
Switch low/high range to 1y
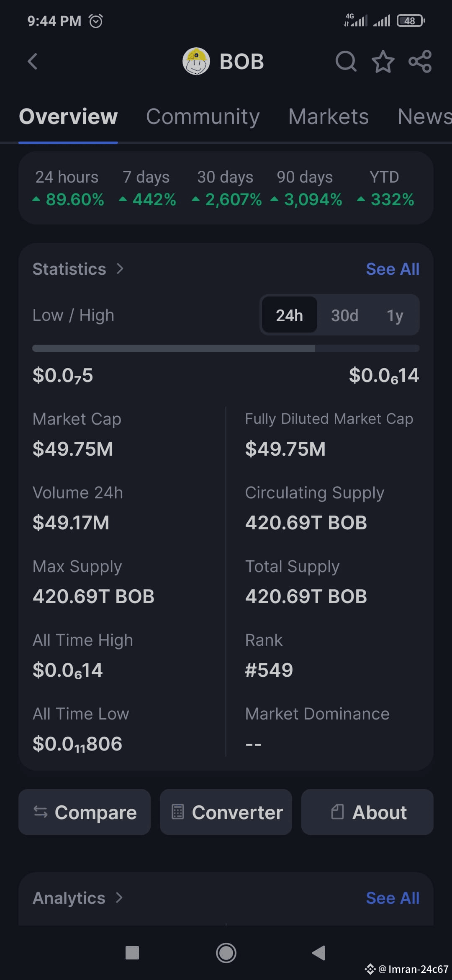pyautogui.click(x=395, y=315)
